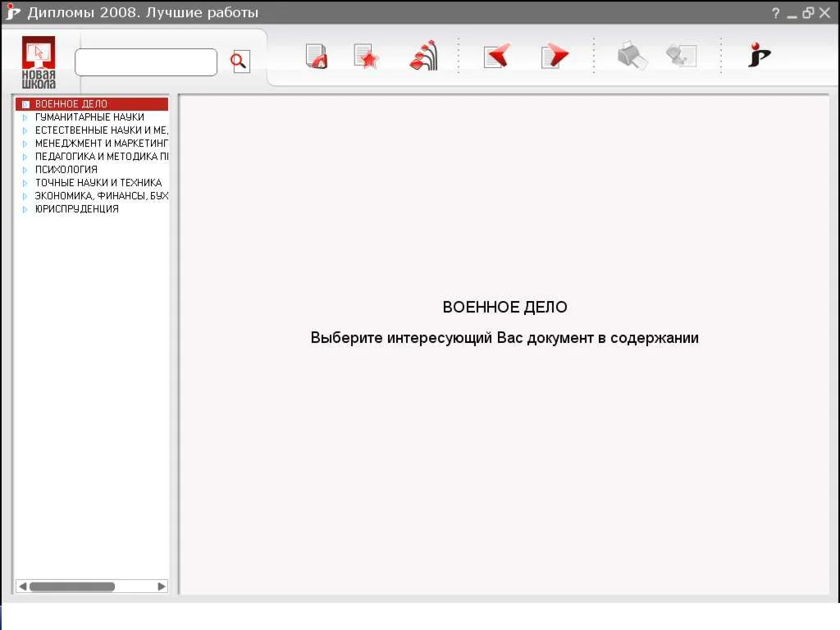Run a search with the magnifier icon

tap(238, 62)
